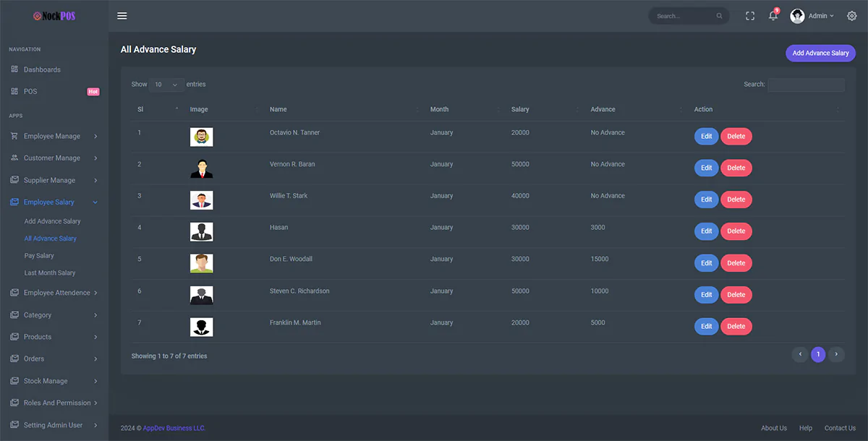This screenshot has width=868, height=441.
Task: Click the Dashboards sidebar icon
Action: click(x=14, y=69)
